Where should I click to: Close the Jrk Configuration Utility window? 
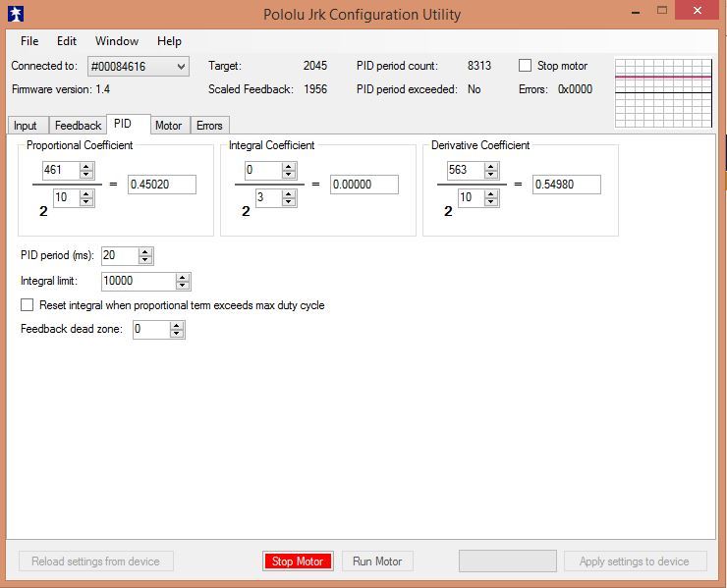[698, 10]
